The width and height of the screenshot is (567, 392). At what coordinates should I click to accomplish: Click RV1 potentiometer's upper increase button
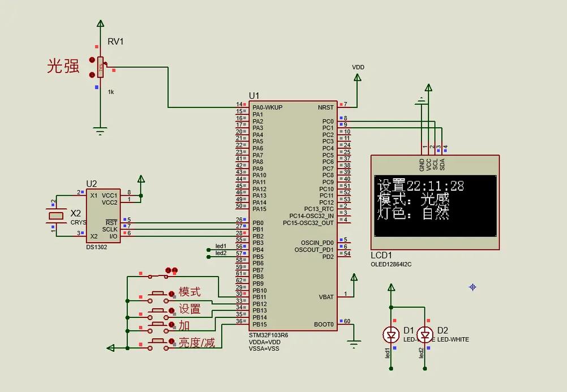[92, 59]
